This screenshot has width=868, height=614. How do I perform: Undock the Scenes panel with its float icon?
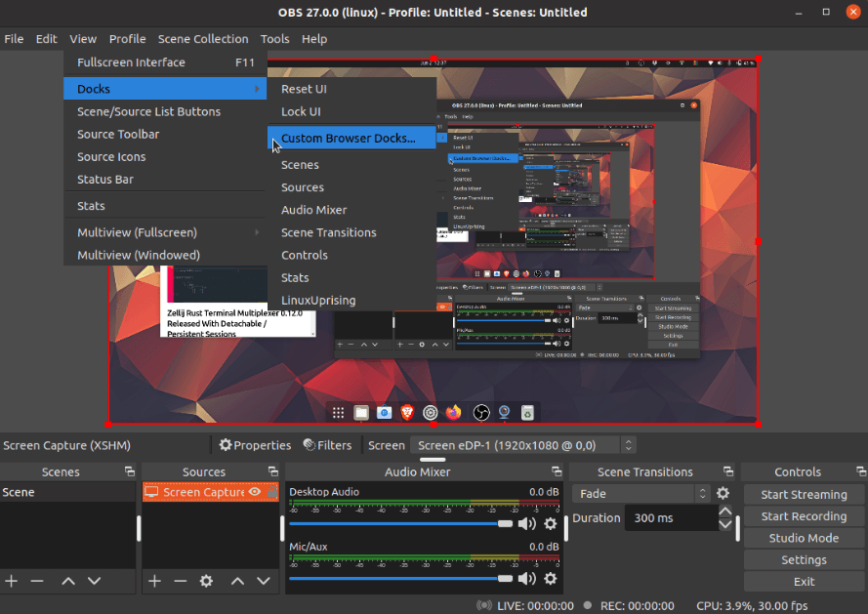click(130, 471)
